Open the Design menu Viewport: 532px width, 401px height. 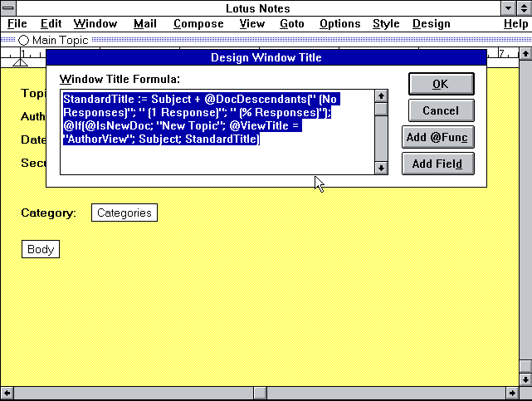coord(431,24)
